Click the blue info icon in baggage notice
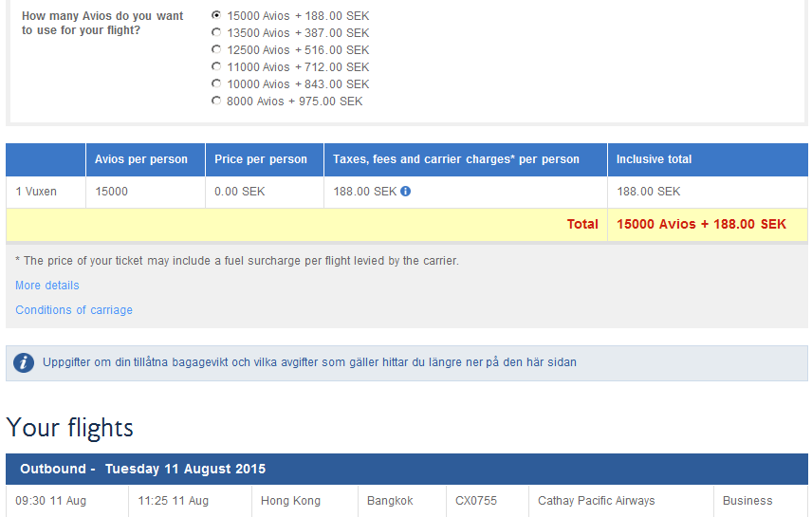This screenshot has height=517, width=812. tap(24, 362)
